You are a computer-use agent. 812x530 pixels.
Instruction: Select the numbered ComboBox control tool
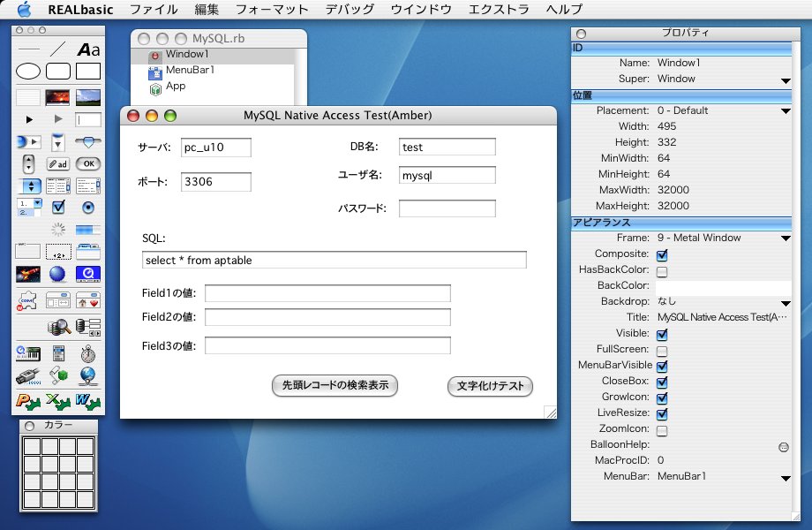pos(29,208)
